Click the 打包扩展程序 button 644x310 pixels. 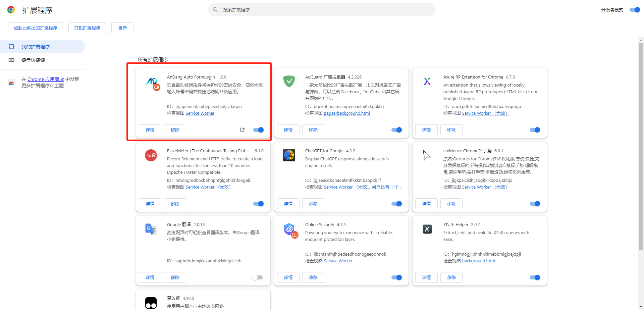(x=87, y=28)
